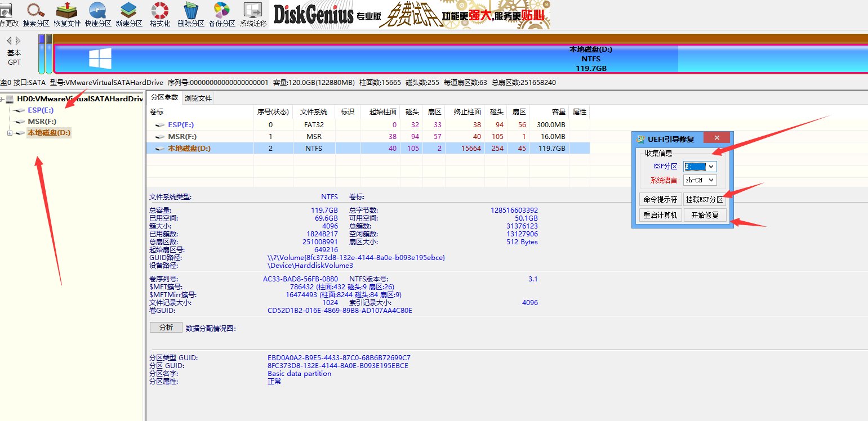Click the drive icon beside ESP(E:) in tree
Screen dimensions: 868x421
[x=20, y=110]
